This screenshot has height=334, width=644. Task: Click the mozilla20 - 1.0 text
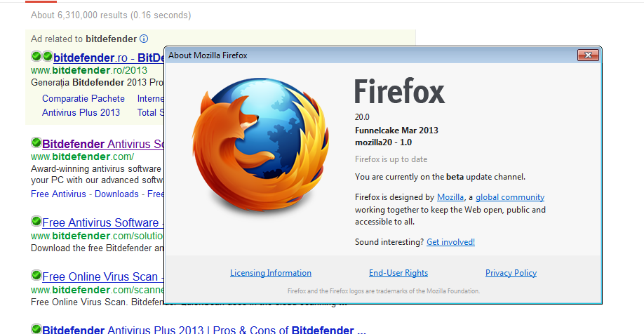coord(383,142)
